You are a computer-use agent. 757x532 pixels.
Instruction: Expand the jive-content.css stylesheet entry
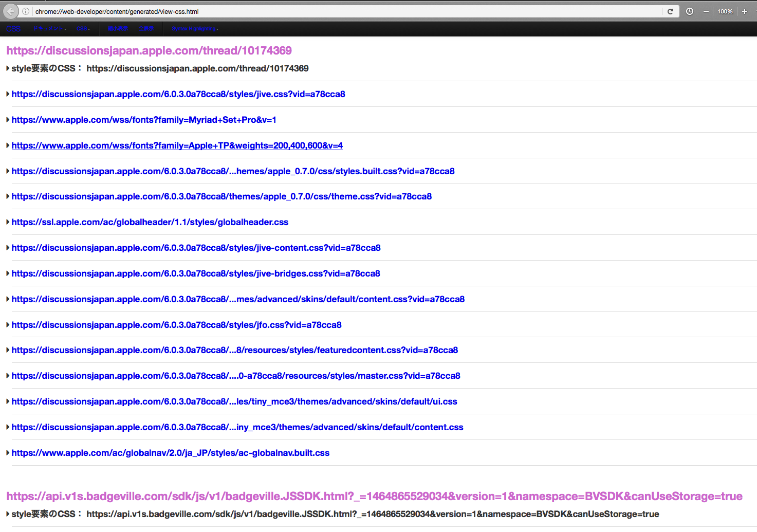point(8,248)
